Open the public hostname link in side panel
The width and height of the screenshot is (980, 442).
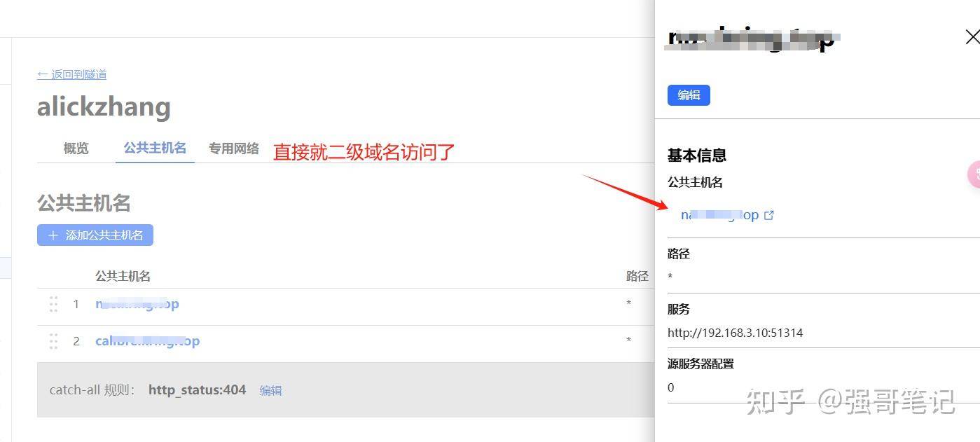[719, 215]
